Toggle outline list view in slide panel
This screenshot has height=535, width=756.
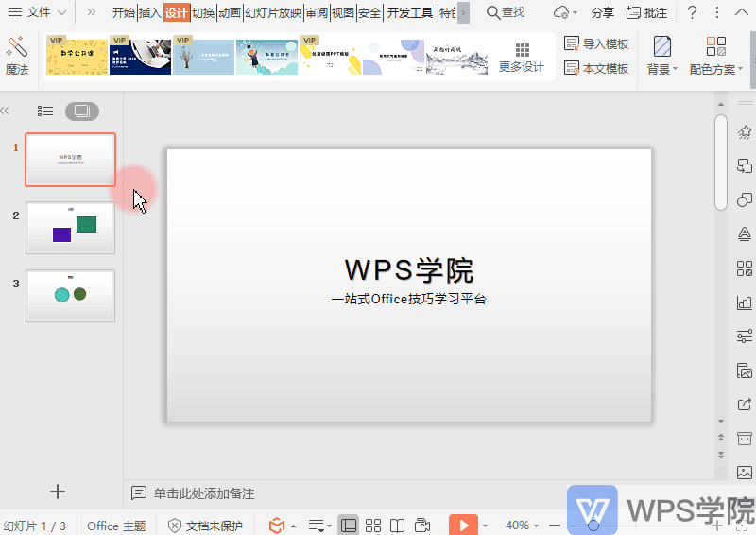(x=45, y=112)
